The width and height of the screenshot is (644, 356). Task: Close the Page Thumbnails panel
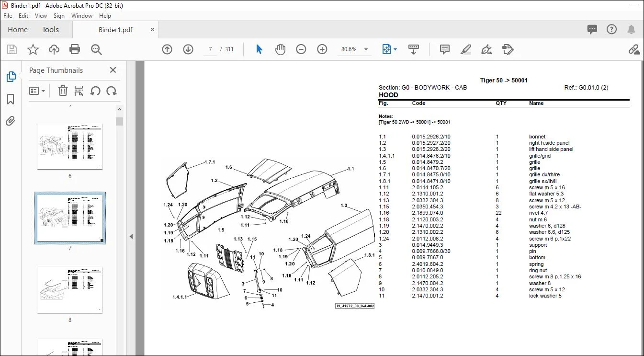coord(113,70)
